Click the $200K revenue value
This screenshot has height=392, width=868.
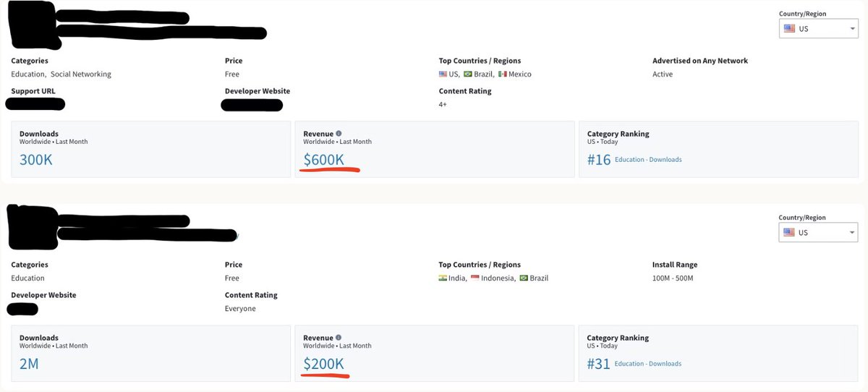[x=323, y=364]
